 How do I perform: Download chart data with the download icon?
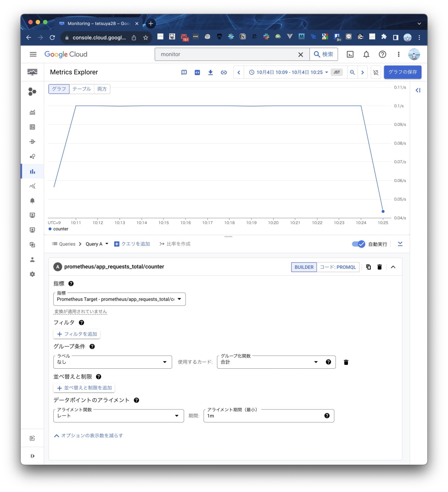click(x=211, y=72)
